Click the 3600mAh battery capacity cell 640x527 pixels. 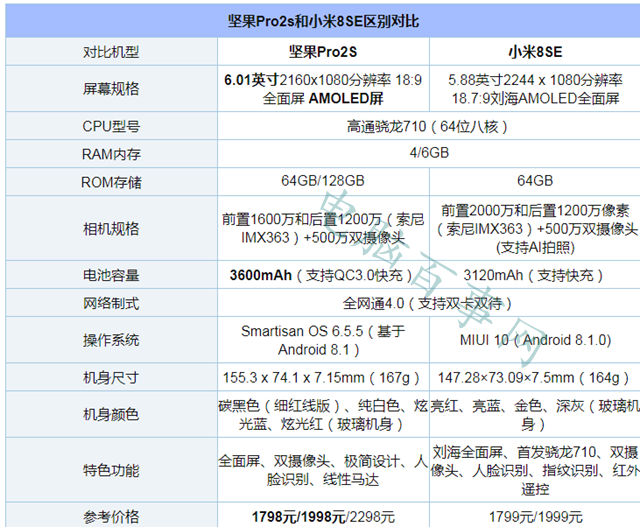point(318,275)
